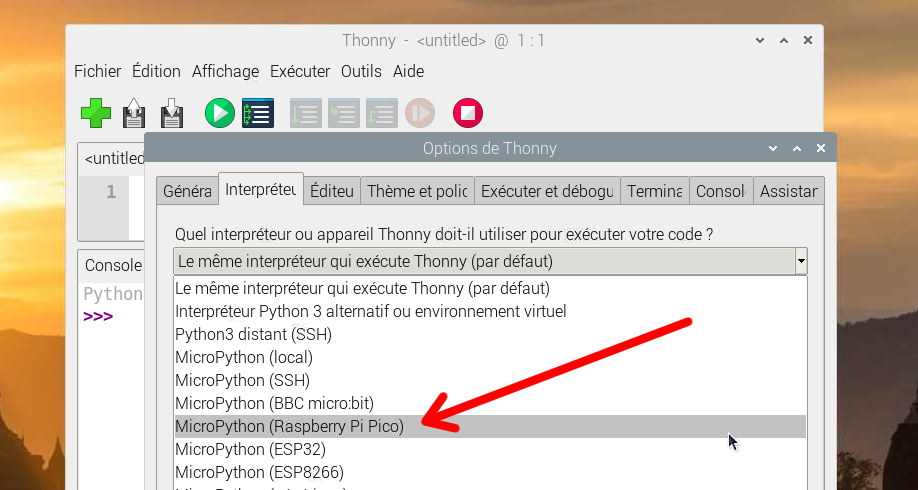The width and height of the screenshot is (918, 490).
Task: Open the Fichier menu
Action: [97, 71]
